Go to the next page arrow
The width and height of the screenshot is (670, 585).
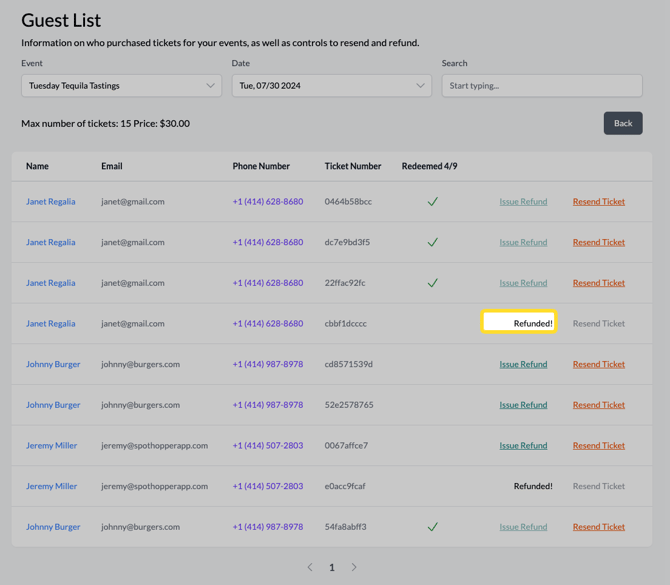click(x=354, y=567)
